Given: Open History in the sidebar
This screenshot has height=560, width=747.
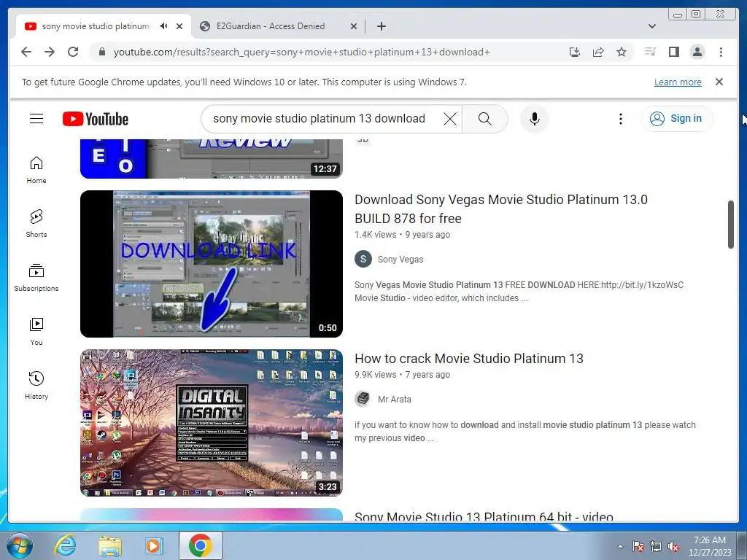Looking at the screenshot, I should [x=36, y=386].
